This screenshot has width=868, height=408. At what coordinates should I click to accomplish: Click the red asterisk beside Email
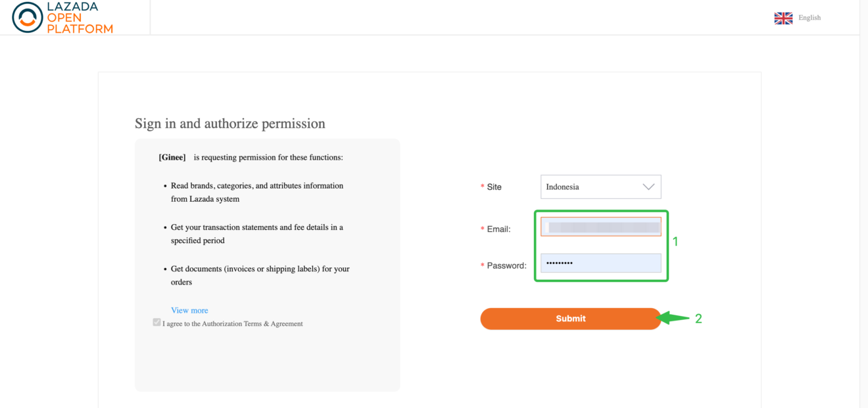tap(482, 229)
